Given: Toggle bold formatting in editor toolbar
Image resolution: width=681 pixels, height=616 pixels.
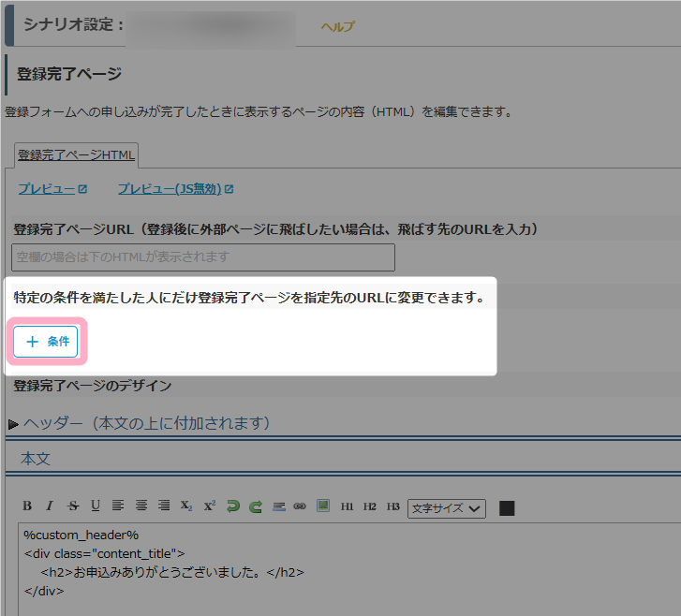Looking at the screenshot, I should [27, 506].
